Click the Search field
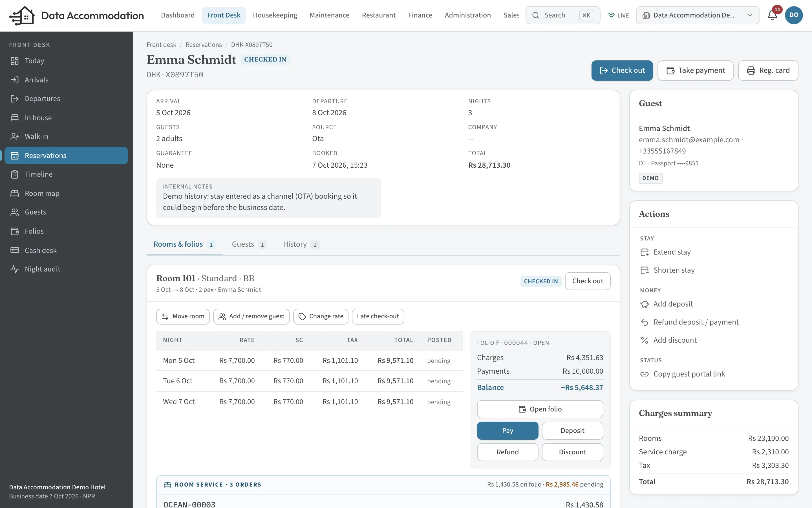The image size is (812, 508). 563,15
